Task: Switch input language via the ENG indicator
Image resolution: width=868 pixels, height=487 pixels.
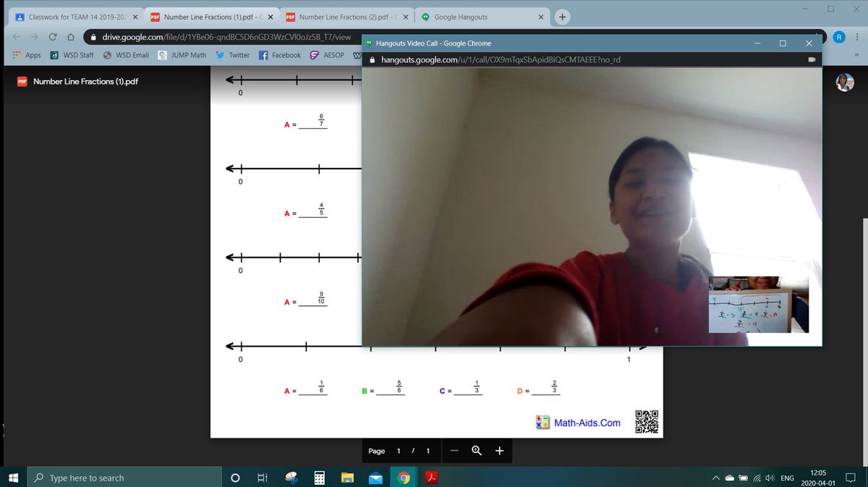Action: point(787,478)
